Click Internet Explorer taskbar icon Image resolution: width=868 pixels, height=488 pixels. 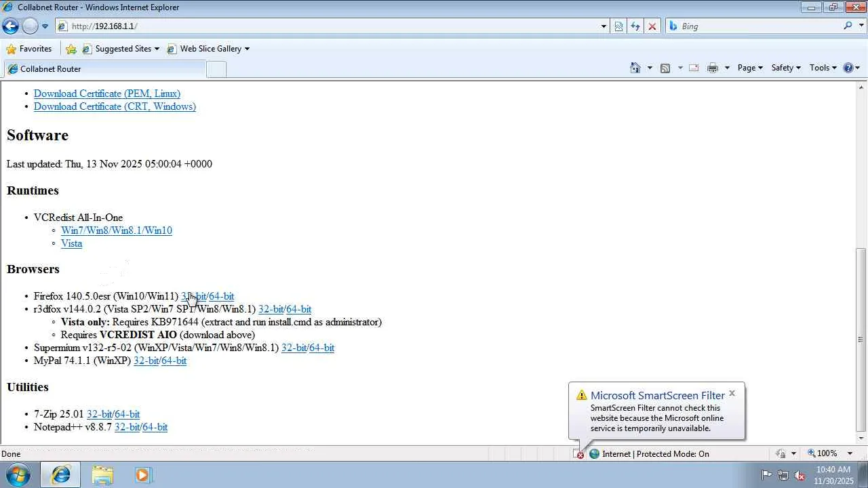coord(60,475)
